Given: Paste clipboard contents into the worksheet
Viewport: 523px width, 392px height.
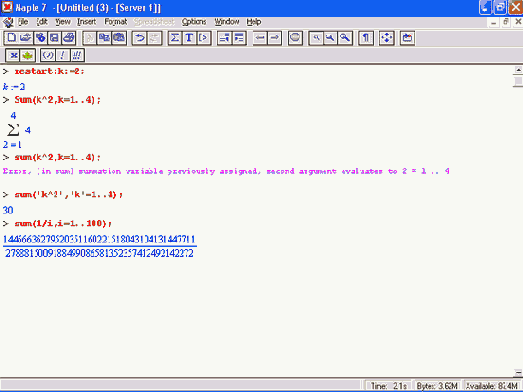Looking at the screenshot, I should tap(119, 38).
